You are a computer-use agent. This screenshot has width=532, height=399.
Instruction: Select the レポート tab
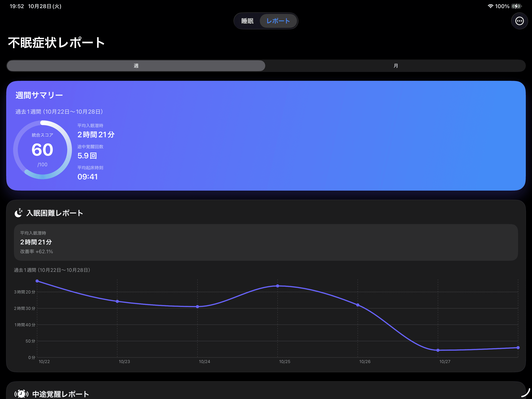pos(278,21)
